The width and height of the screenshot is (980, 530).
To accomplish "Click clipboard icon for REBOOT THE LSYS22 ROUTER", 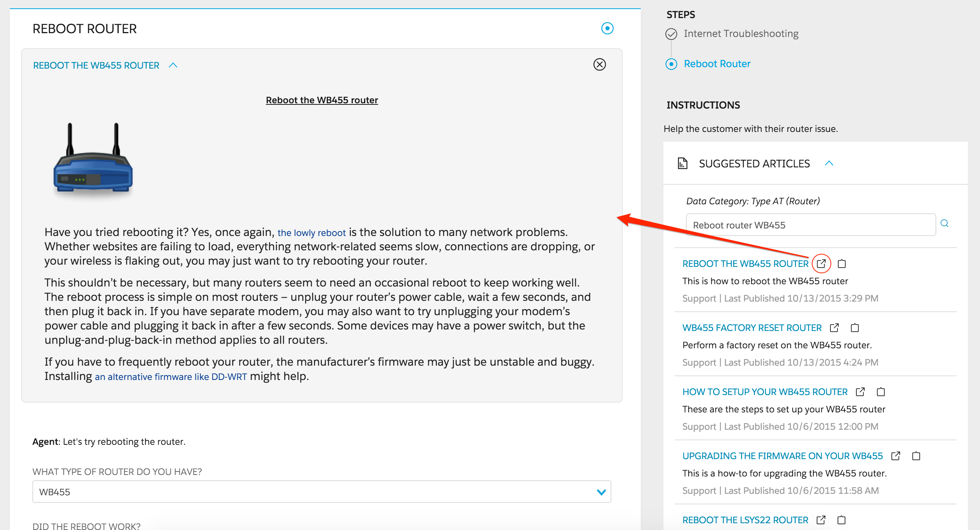I will (841, 519).
